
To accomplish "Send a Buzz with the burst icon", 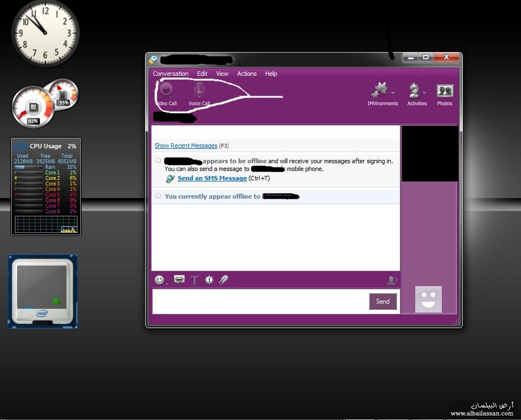I will point(209,279).
